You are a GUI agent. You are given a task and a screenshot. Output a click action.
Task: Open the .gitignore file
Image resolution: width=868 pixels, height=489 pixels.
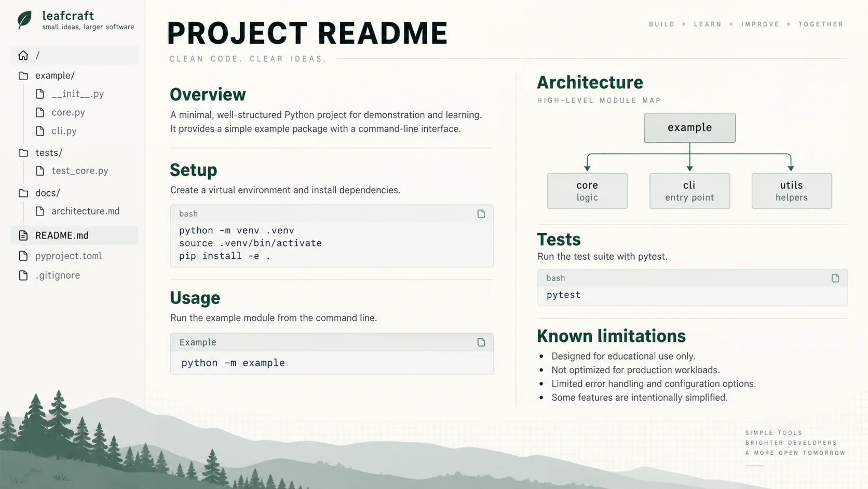point(58,275)
